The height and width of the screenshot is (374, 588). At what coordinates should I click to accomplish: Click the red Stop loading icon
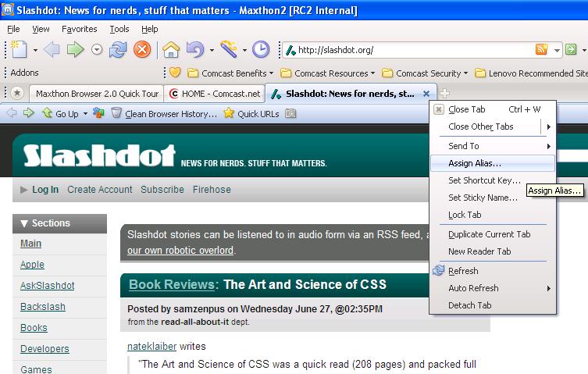pos(142,49)
